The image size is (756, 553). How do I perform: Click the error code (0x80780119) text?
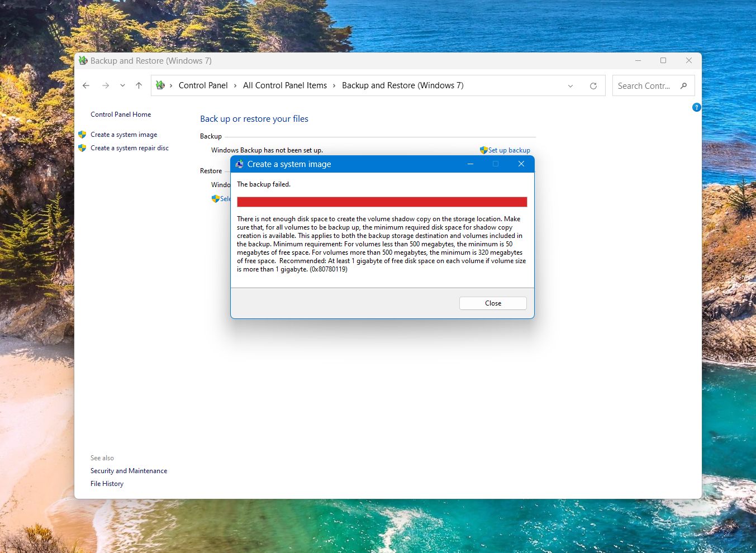pyautogui.click(x=329, y=269)
